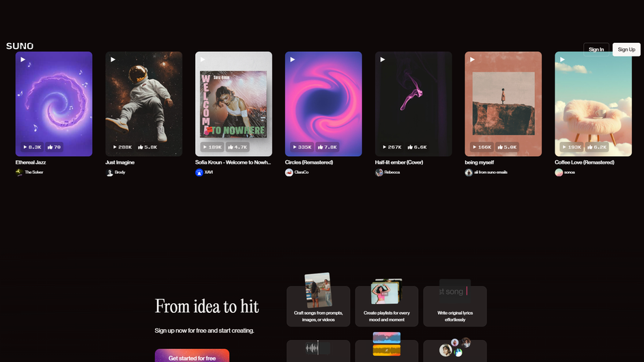Click 267K plays on Half-lit ember
This screenshot has height=362, width=644.
[392, 147]
